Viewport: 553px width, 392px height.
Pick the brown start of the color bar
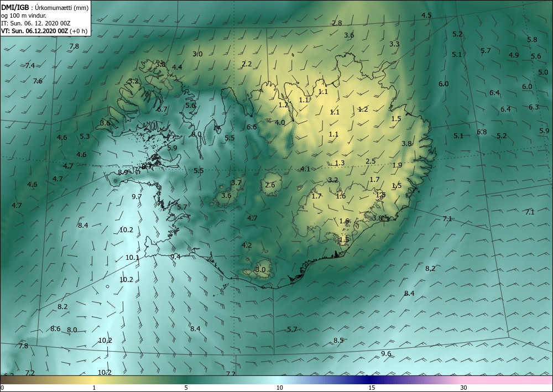pyautogui.click(x=14, y=380)
